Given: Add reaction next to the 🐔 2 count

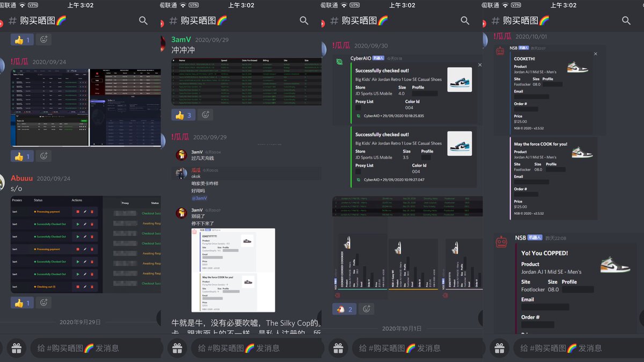Looking at the screenshot, I should click(x=367, y=309).
